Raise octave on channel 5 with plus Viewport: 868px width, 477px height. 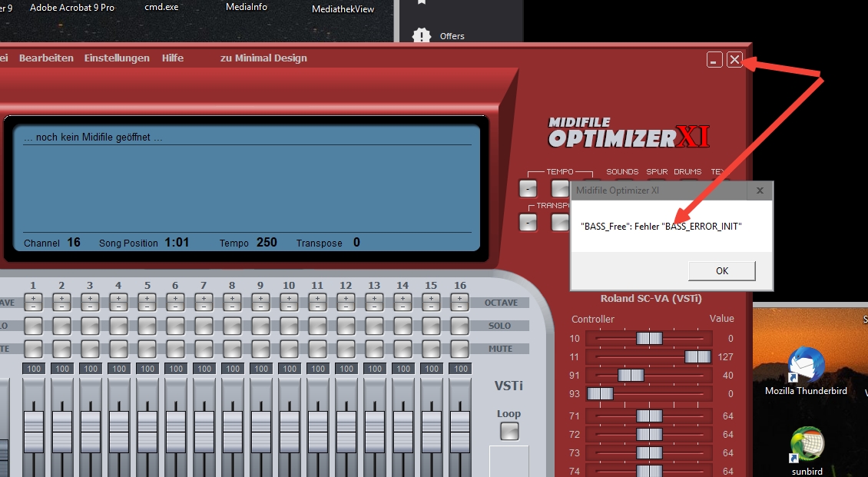[x=147, y=298]
